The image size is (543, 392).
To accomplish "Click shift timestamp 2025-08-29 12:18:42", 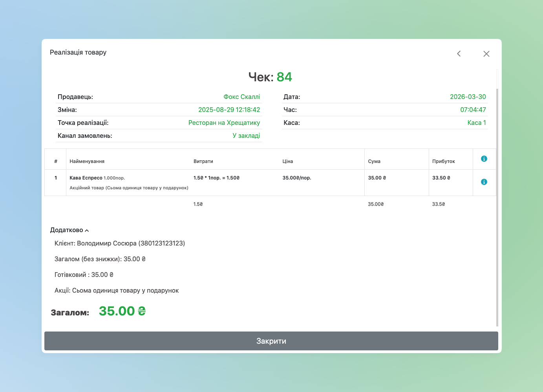I will pyautogui.click(x=229, y=110).
